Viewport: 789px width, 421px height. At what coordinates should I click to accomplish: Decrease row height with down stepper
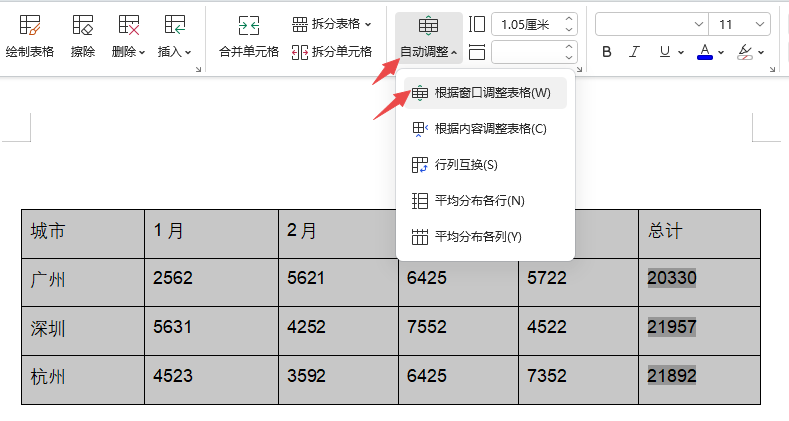569,30
